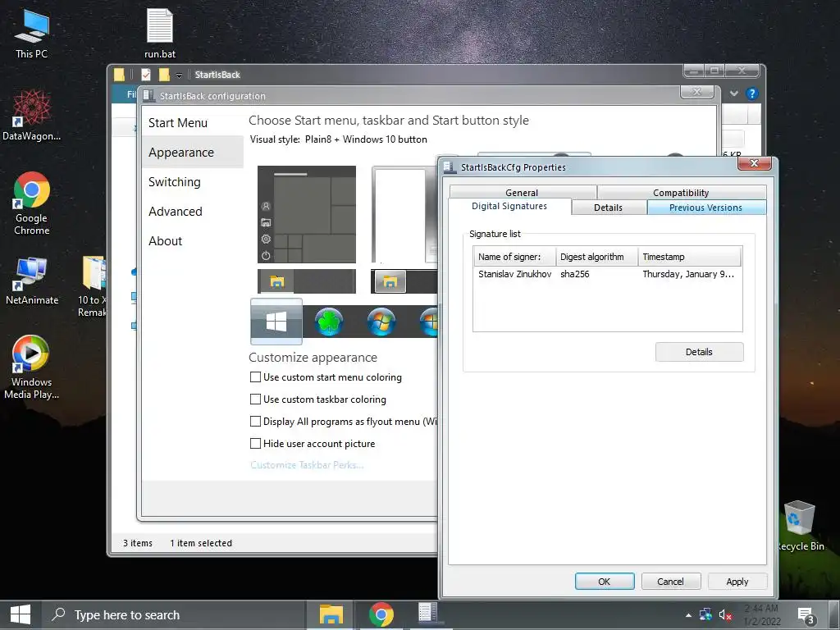The image size is (840, 630).
Task: Click Cancel in Properties dialog
Action: click(671, 582)
